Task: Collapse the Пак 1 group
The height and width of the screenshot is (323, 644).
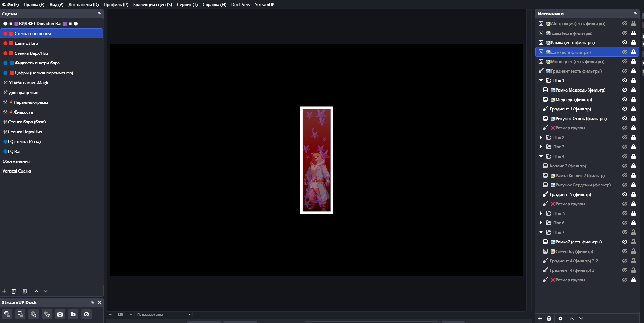Action: coord(541,80)
